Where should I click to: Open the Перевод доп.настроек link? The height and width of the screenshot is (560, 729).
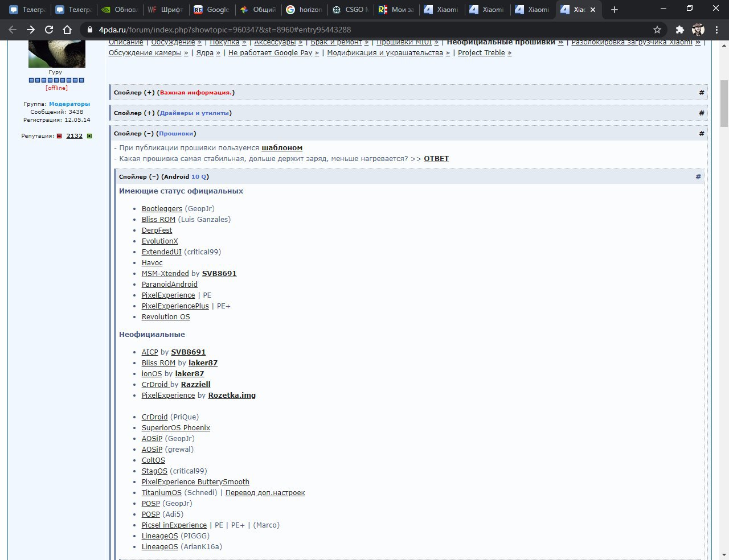[x=265, y=493]
